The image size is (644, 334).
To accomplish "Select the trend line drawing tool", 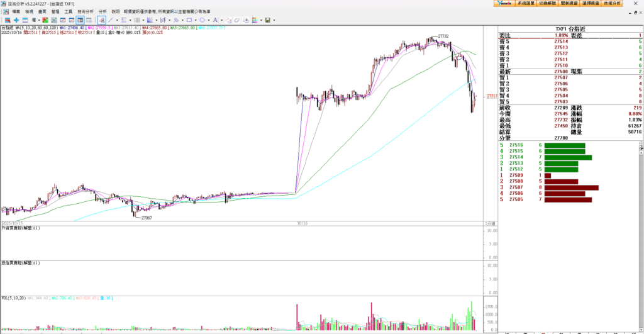I will pos(109,20).
